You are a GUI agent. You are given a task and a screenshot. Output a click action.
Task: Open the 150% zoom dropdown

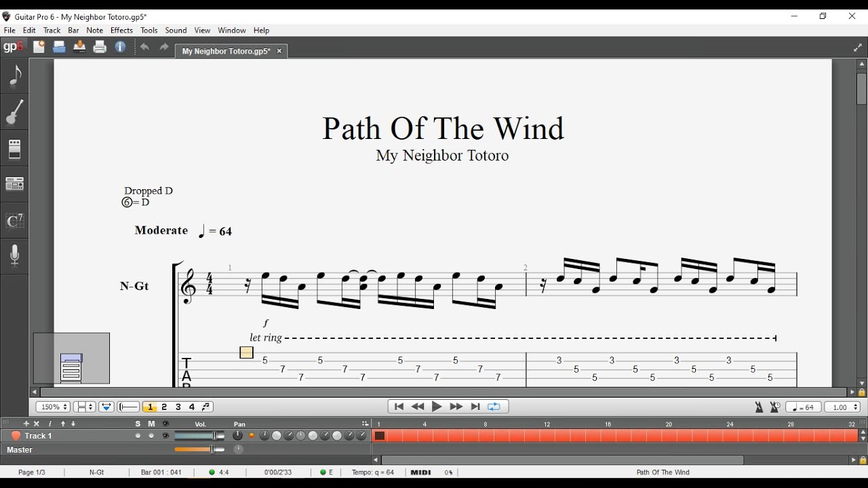(x=53, y=407)
